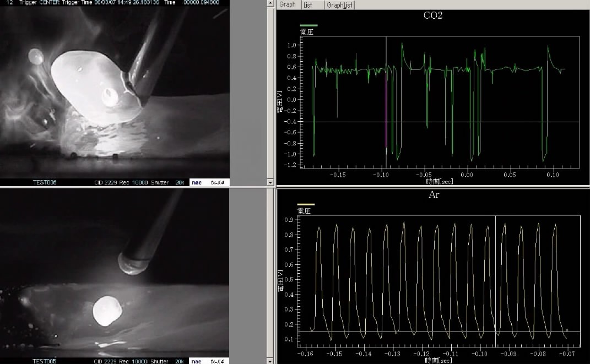Open the List tab

coord(309,5)
